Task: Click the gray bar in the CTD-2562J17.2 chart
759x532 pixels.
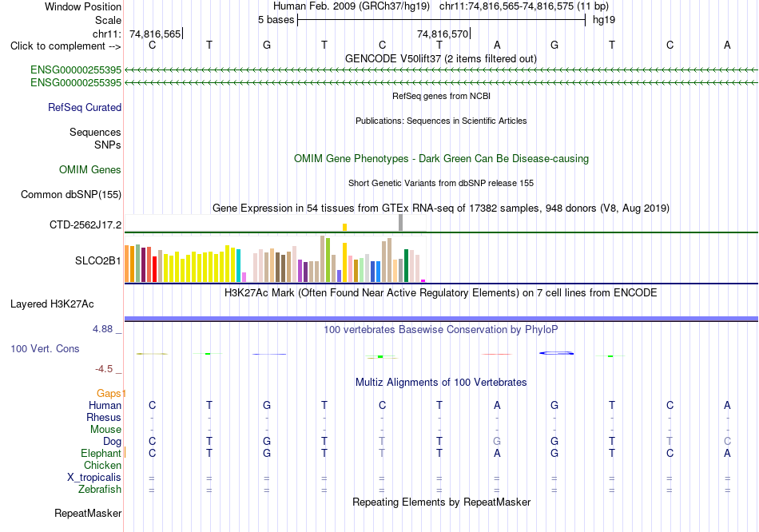Action: point(400,223)
